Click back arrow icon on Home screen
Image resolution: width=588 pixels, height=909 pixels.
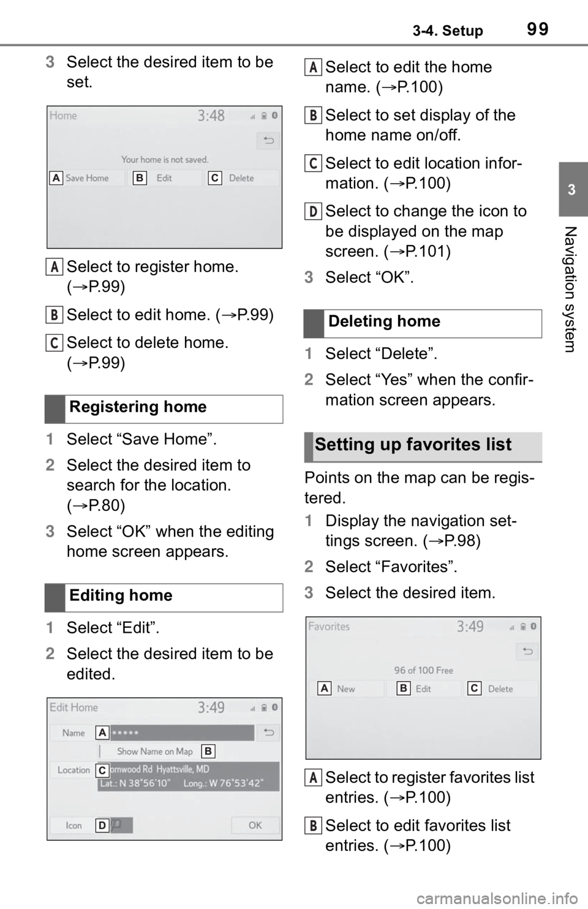tap(268, 141)
